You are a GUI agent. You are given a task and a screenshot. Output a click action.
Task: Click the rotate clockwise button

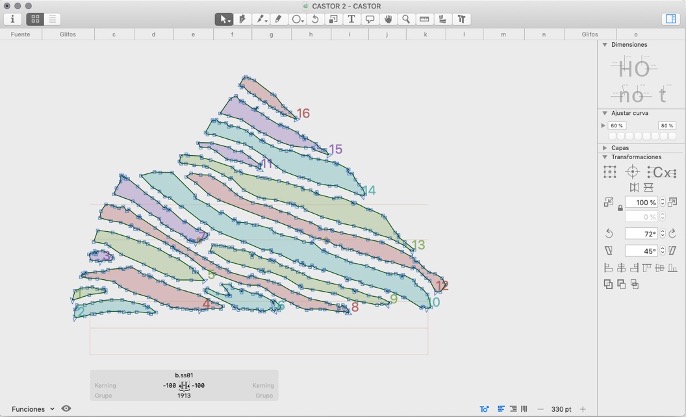pyautogui.click(x=672, y=233)
